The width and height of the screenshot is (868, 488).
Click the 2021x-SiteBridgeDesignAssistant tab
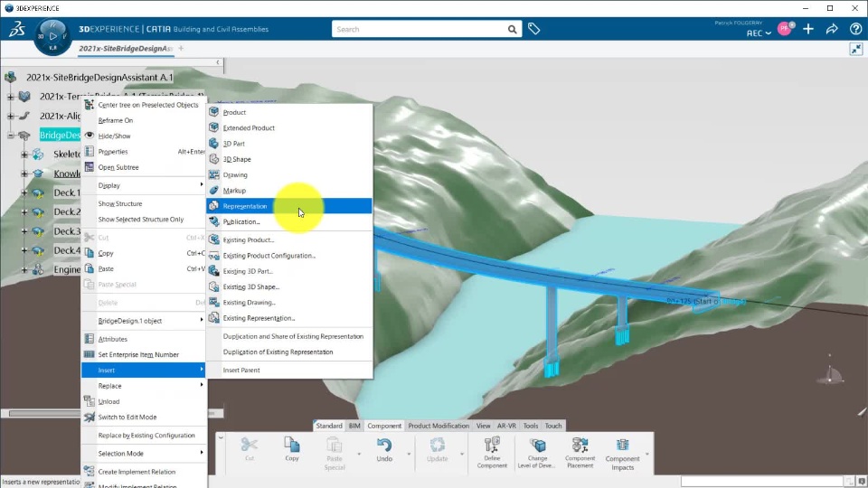[x=126, y=49]
